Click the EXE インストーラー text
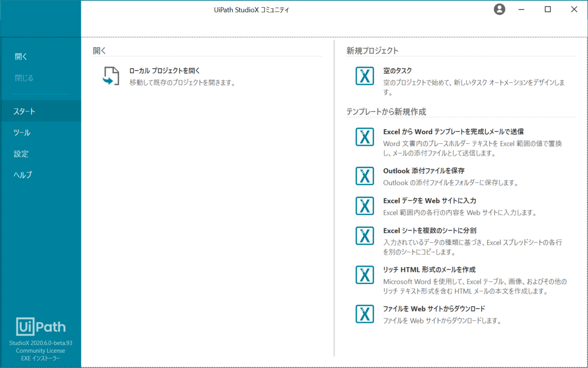This screenshot has width=588, height=368. click(x=41, y=359)
